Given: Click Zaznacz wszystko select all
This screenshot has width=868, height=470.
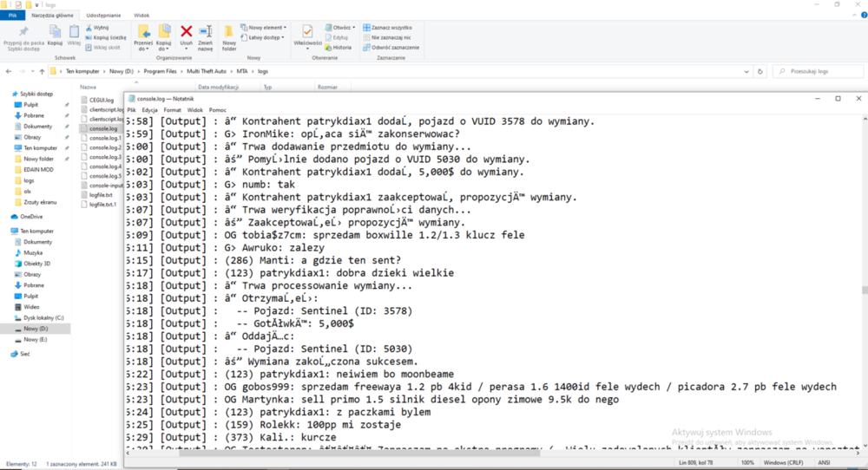Looking at the screenshot, I should [387, 28].
